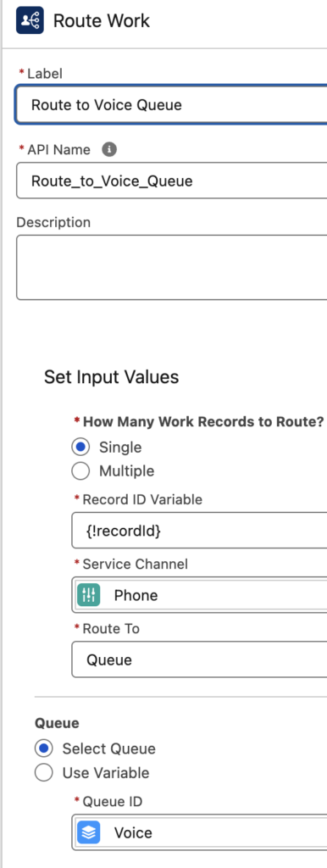The image size is (327, 868).
Task: Click inside the Description text area
Action: pos(171,267)
